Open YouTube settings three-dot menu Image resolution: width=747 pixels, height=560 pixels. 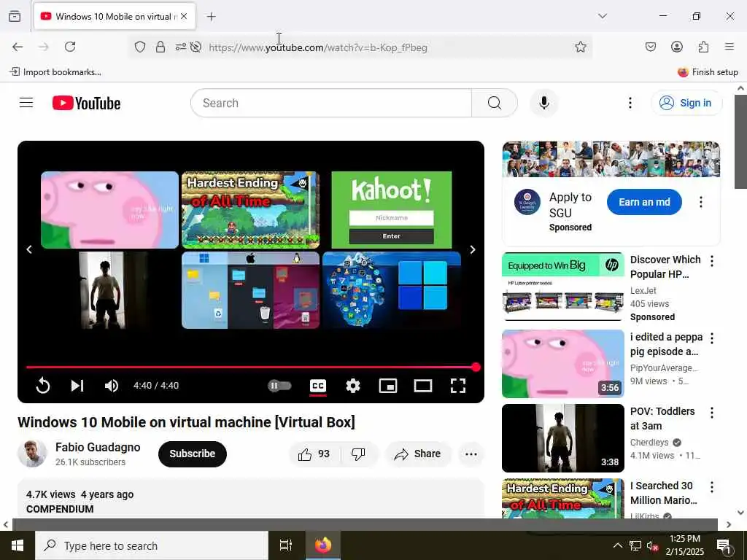coord(630,103)
